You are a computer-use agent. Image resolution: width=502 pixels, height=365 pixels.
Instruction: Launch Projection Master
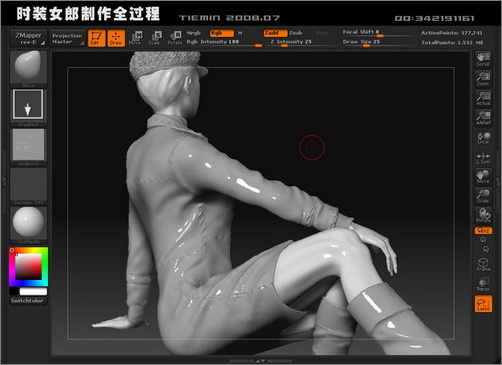[x=67, y=38]
